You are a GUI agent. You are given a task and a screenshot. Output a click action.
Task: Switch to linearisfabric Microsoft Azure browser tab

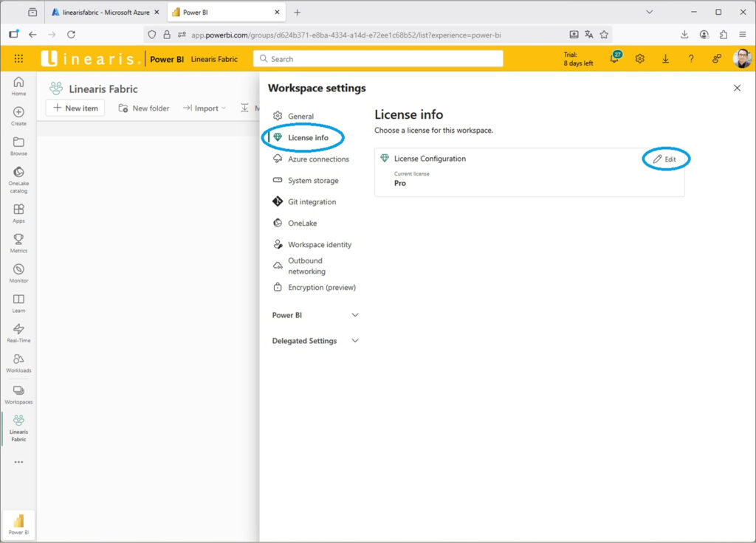click(x=105, y=12)
